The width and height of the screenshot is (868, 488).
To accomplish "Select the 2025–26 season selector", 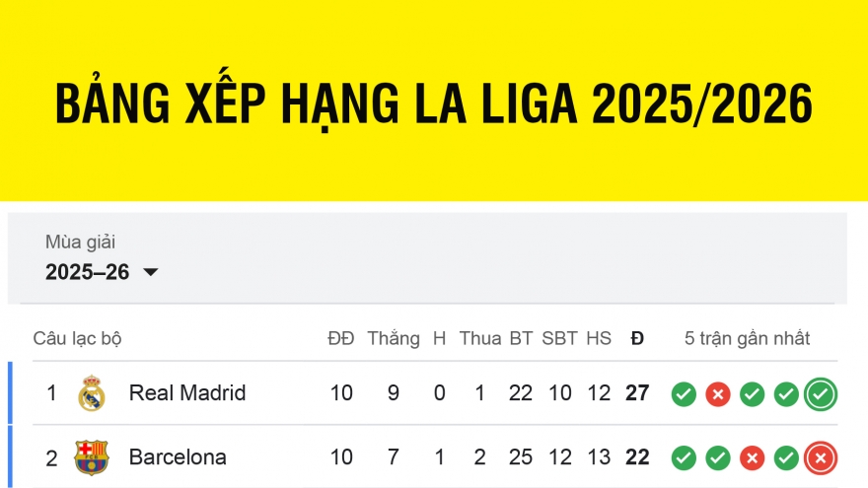I will (x=88, y=272).
